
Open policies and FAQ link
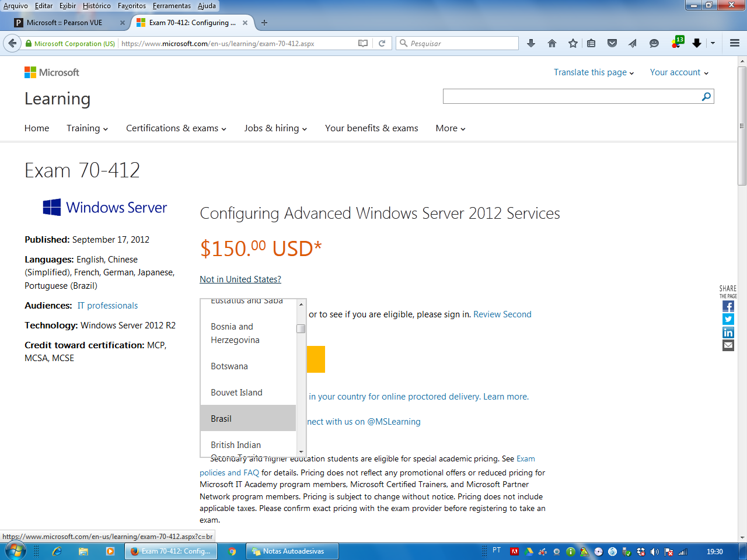229,473
